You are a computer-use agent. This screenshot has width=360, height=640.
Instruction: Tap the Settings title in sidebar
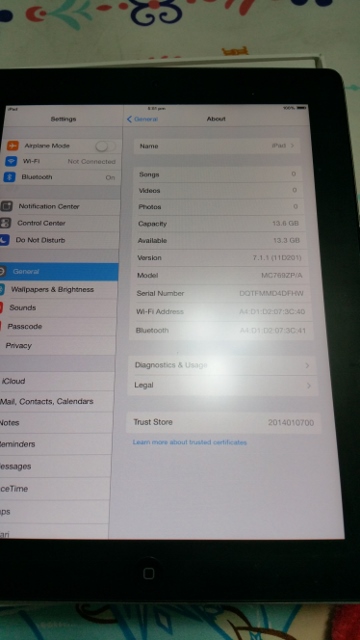coord(63,119)
